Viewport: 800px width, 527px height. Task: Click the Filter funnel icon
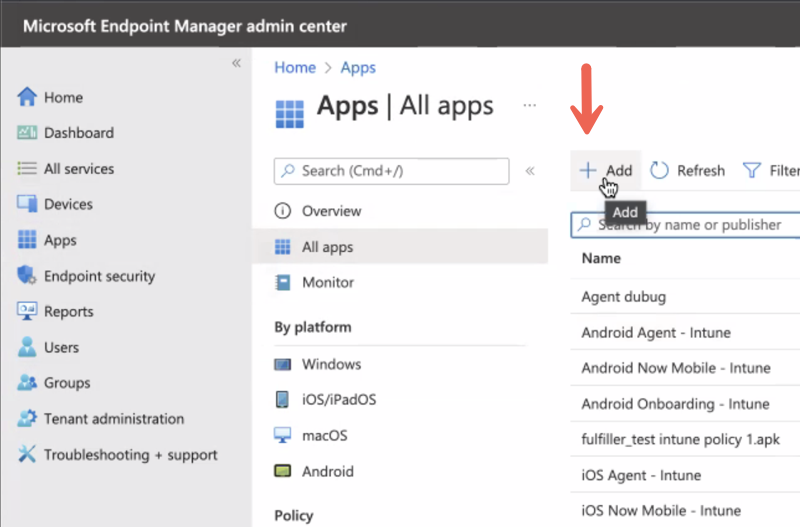click(x=752, y=170)
